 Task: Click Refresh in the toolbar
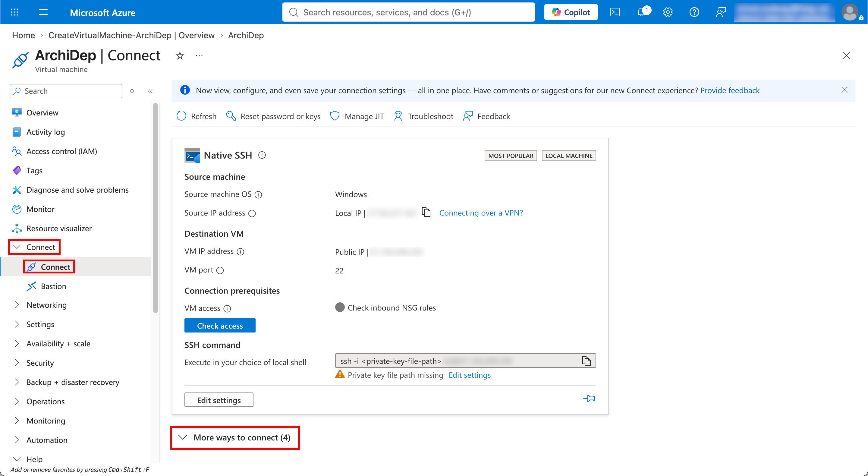tap(197, 116)
